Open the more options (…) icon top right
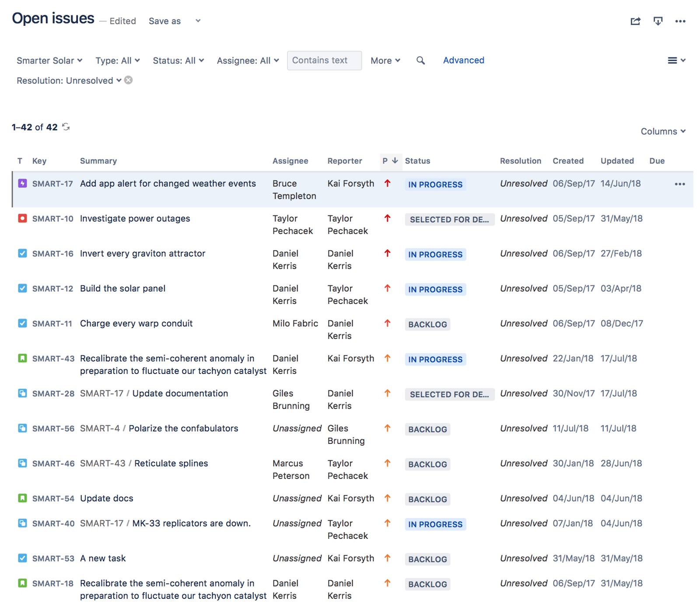Screen dimensions: 700x608 click(681, 21)
